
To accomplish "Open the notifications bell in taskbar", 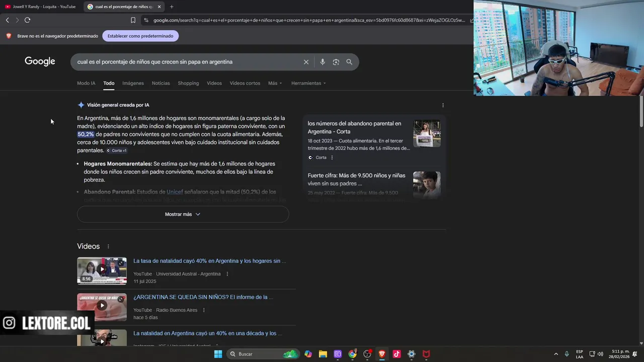I will (x=635, y=354).
